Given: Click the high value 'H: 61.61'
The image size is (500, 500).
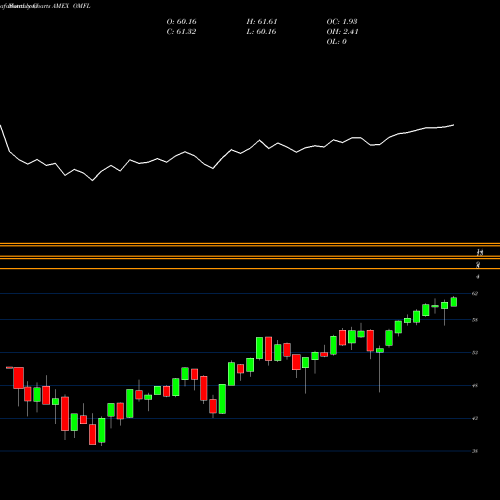Looking at the screenshot, I should tap(262, 22).
